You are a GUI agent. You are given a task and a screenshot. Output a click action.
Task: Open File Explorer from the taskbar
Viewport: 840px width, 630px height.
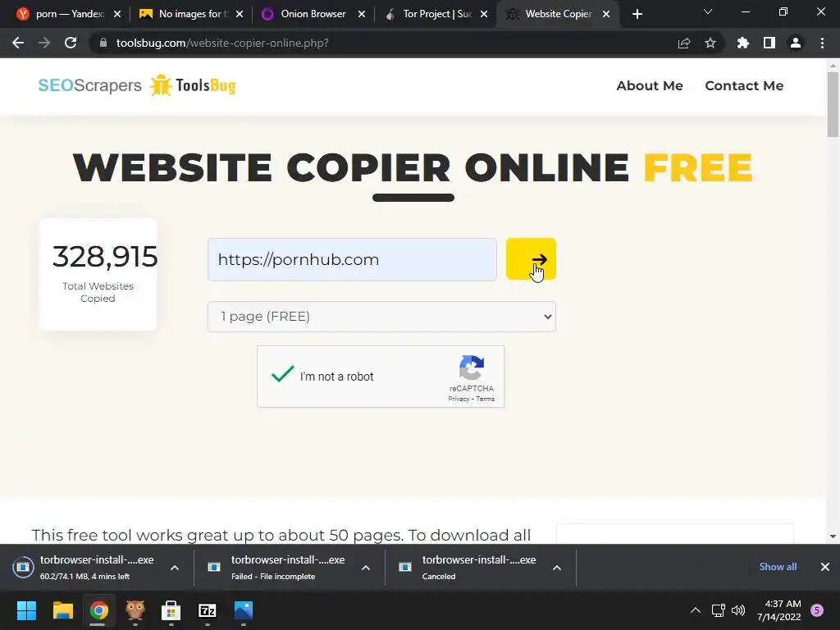62,610
